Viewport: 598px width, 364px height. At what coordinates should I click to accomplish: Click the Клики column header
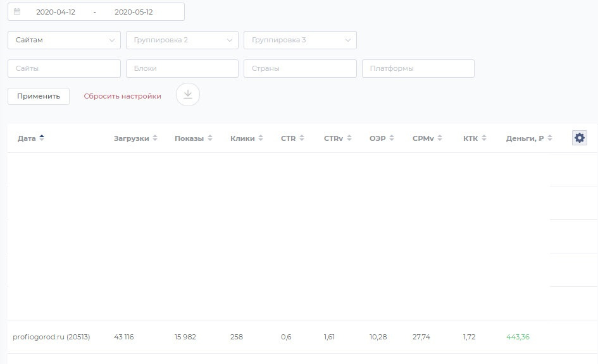tap(242, 138)
